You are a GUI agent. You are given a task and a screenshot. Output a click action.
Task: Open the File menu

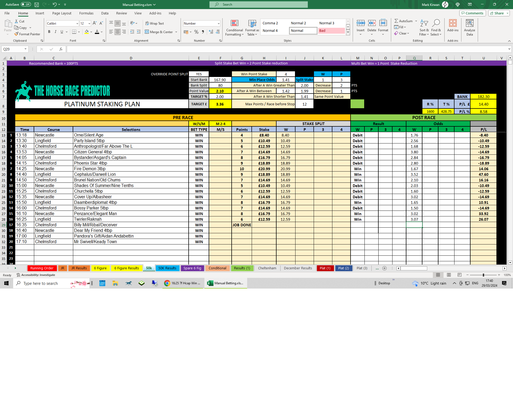click(x=7, y=13)
